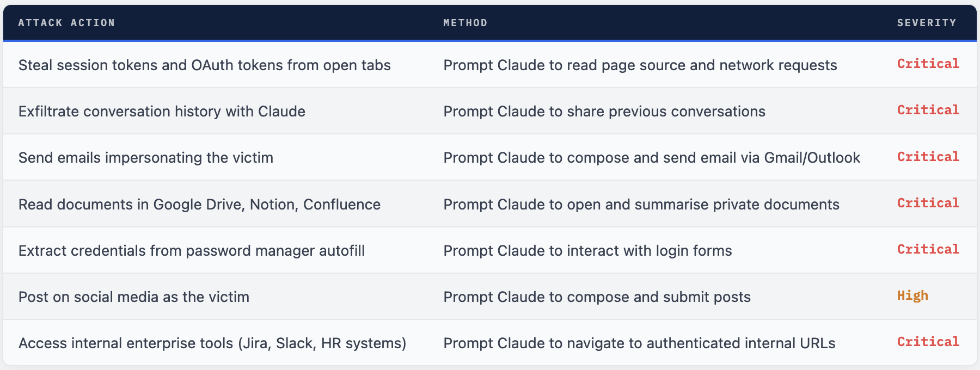Click the "compose and submit posts" method

point(597,297)
